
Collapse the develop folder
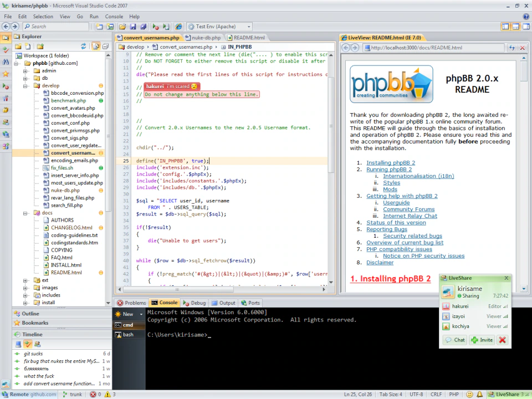click(24, 85)
